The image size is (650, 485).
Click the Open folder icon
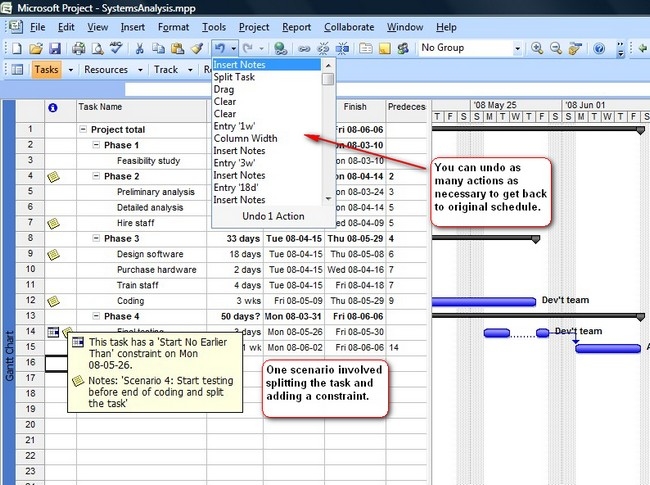[36, 48]
